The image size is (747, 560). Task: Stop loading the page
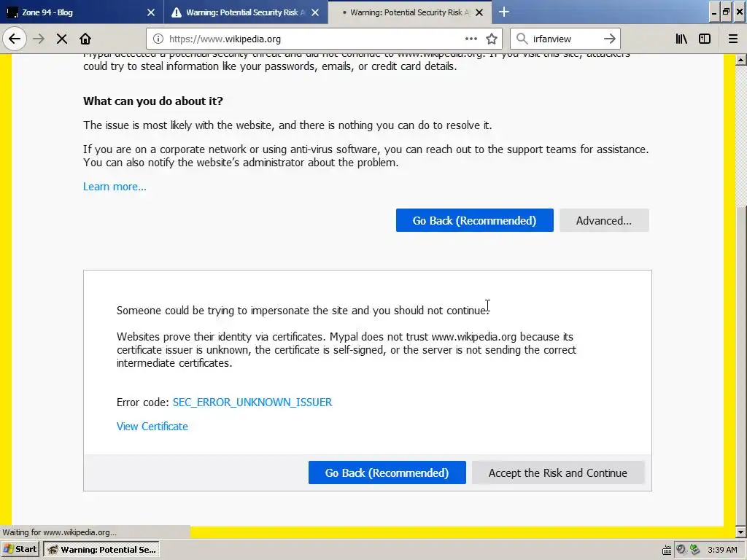[62, 39]
